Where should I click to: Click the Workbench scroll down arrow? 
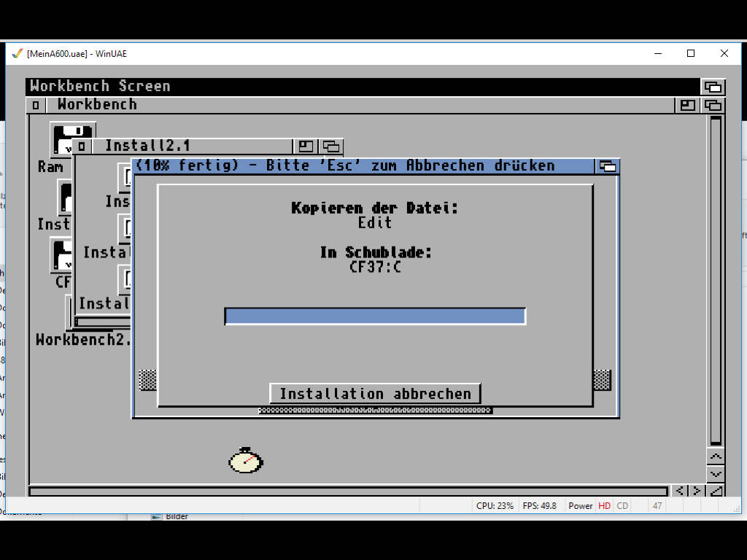[x=716, y=474]
